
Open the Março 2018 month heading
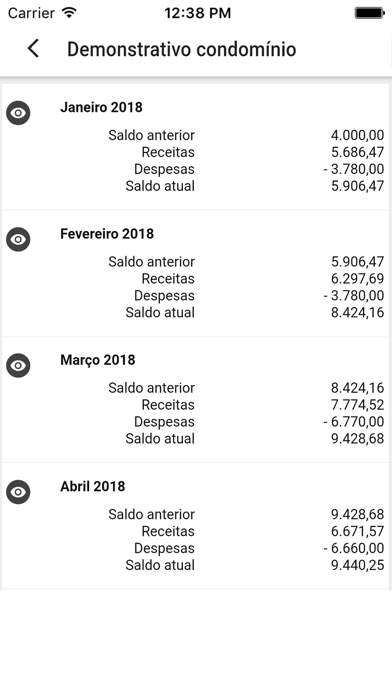click(x=98, y=360)
